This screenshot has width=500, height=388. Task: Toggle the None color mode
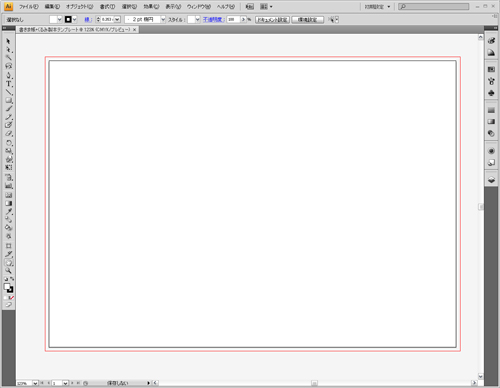(x=12, y=297)
